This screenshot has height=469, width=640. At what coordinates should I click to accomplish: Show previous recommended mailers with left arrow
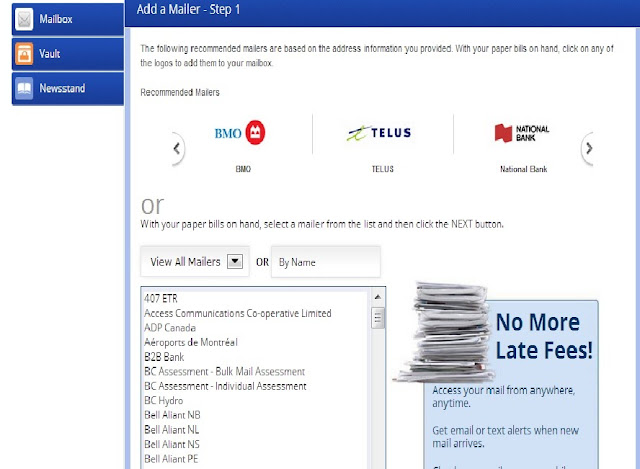click(177, 149)
